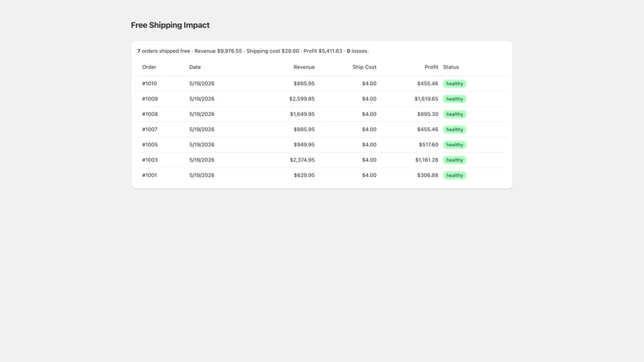
Task: Select order #1008 cell
Action: pos(150,114)
